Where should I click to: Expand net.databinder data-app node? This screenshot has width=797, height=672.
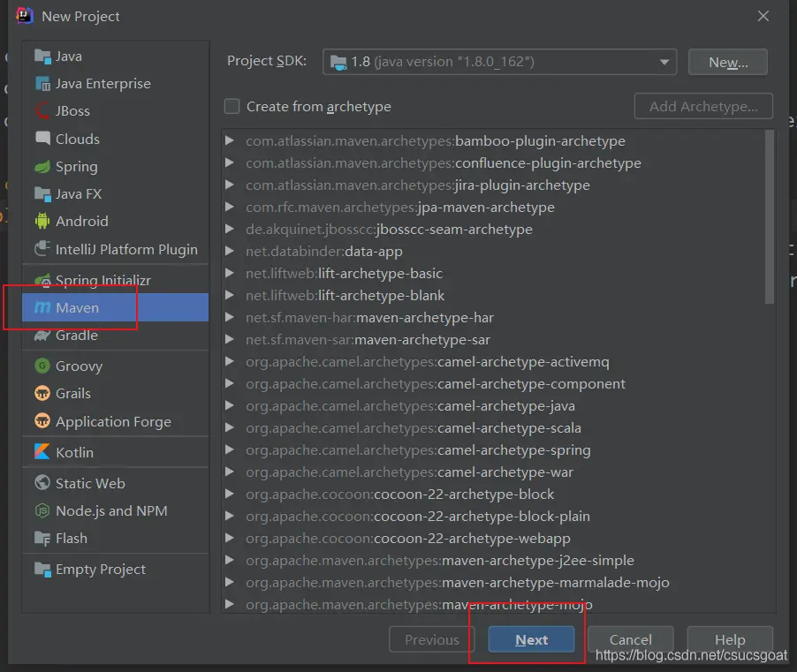(x=230, y=251)
